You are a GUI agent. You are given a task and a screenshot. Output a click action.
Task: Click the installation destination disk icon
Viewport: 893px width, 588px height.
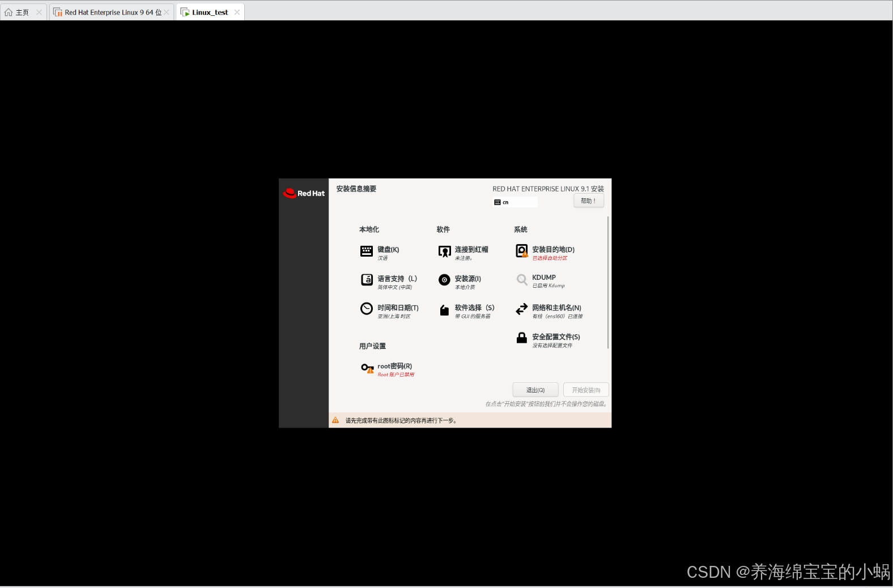tap(522, 251)
